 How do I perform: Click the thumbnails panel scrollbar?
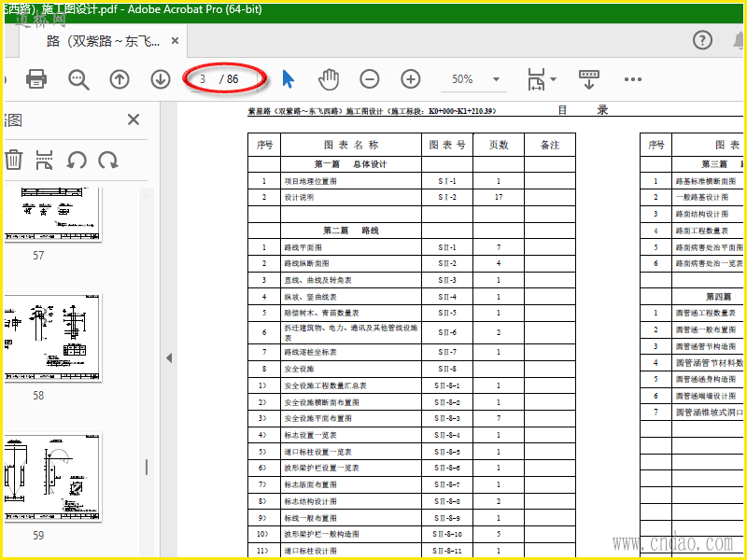147,467
